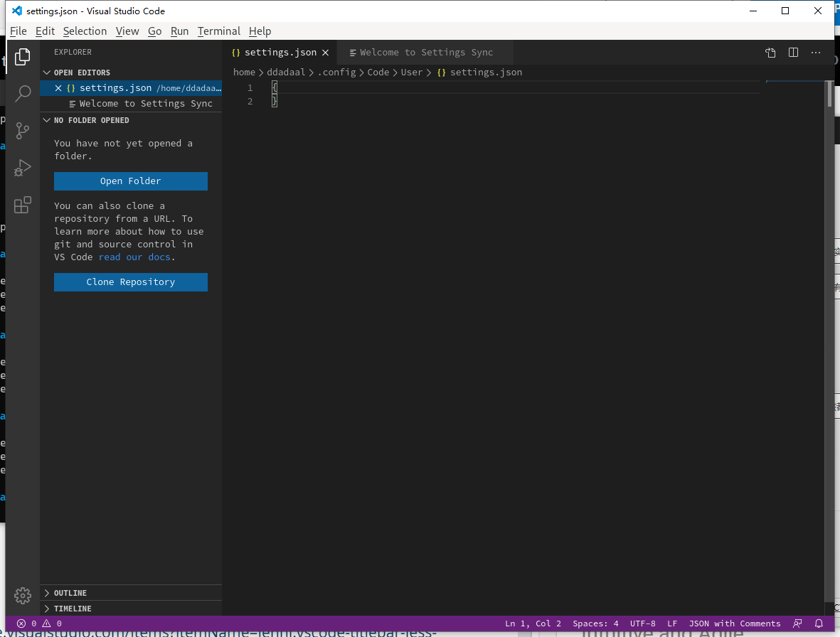Change indentation via Spaces: 4 status item
Viewport: 840px width, 637px height.
point(595,623)
